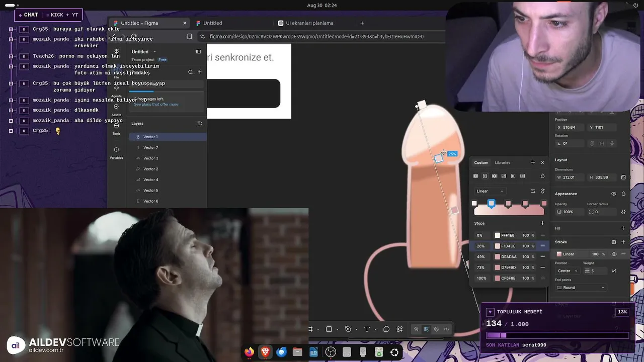Viewport: 644px width, 362px height.
Task: Add a gradient stop in Stops section
Action: coord(542,223)
